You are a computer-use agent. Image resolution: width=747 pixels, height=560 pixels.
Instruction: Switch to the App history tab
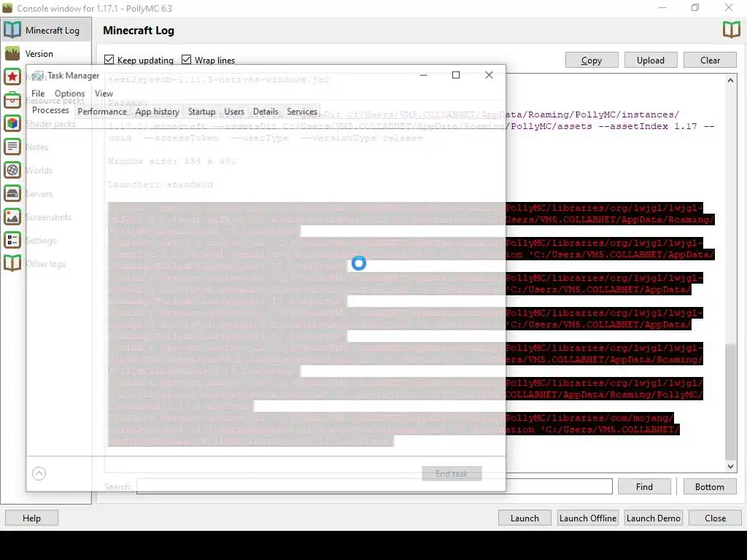158,112
